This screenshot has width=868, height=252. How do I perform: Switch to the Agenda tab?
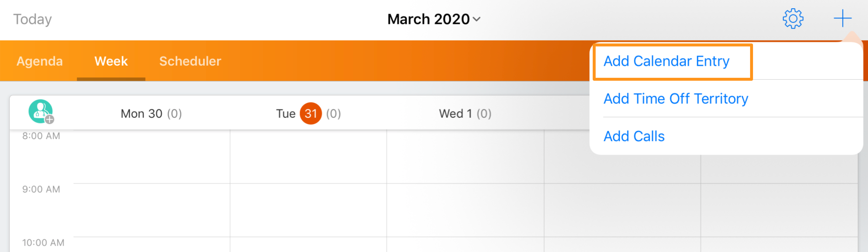pos(39,61)
